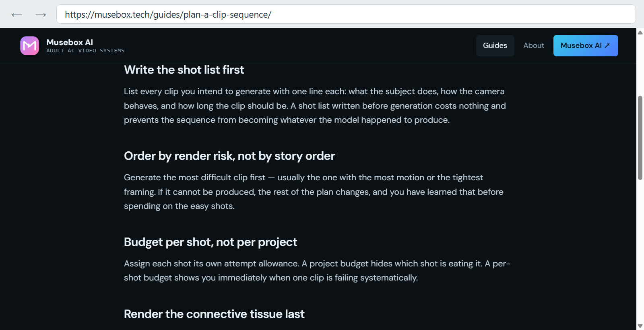The height and width of the screenshot is (330, 644).
Task: Launch the Musebox AI external button
Action: click(x=586, y=45)
